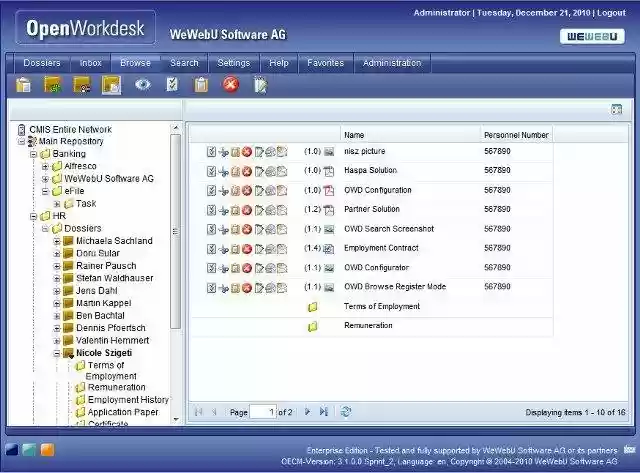Click the edit pencil icon in the Partner Solution row
Viewport: 640px width, 473px height.
[259, 210]
